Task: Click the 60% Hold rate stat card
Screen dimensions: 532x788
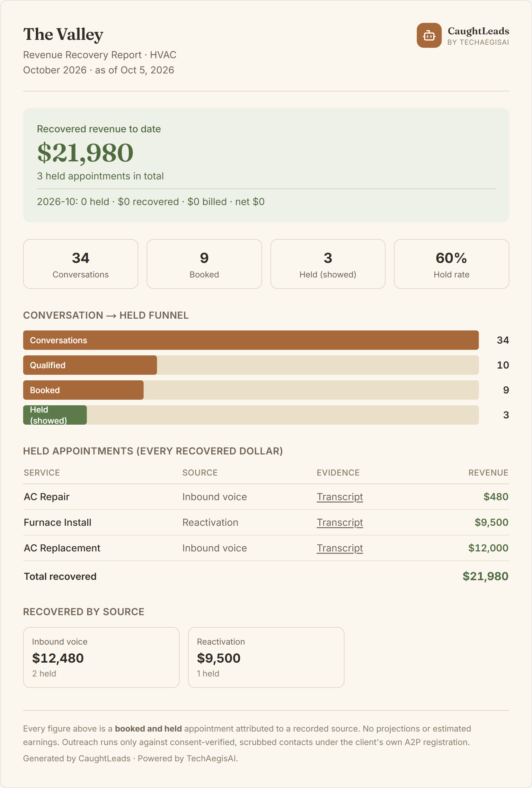Action: pos(452,264)
